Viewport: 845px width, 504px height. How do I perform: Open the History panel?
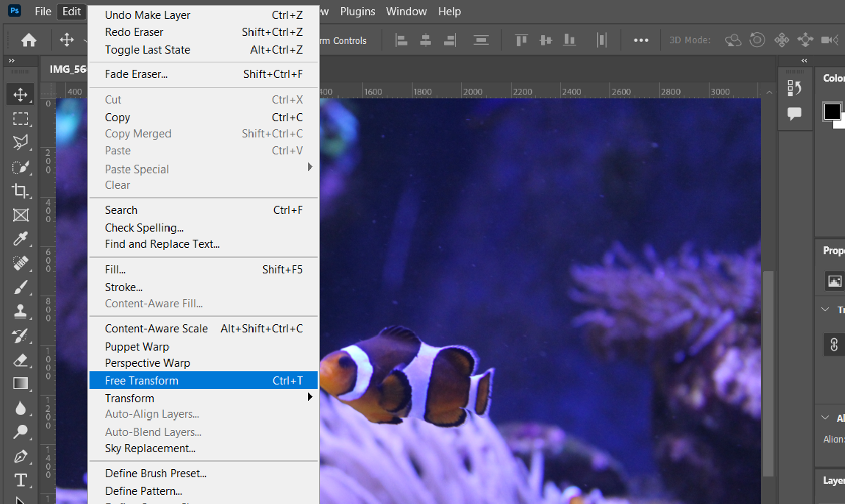795,88
